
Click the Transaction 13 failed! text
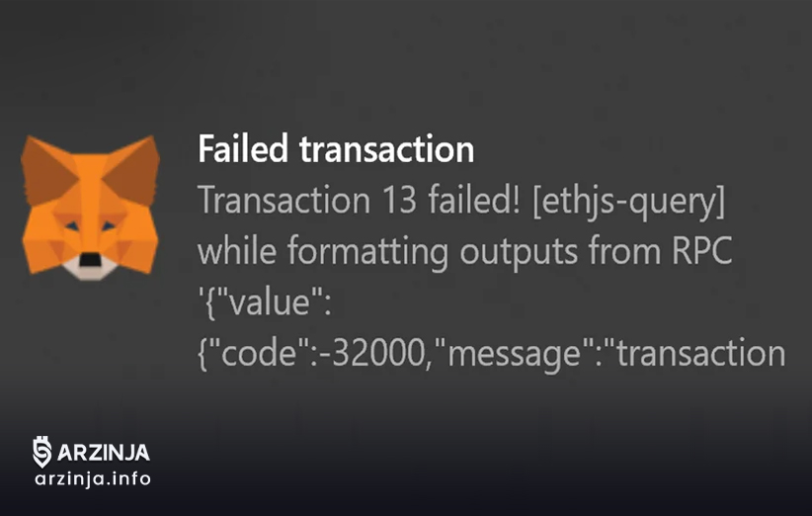(x=359, y=200)
